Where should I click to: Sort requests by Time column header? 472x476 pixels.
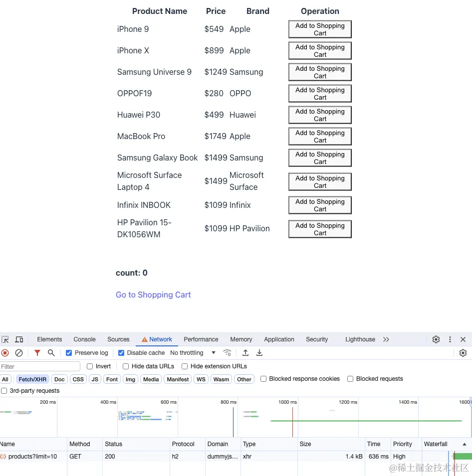(x=378, y=444)
